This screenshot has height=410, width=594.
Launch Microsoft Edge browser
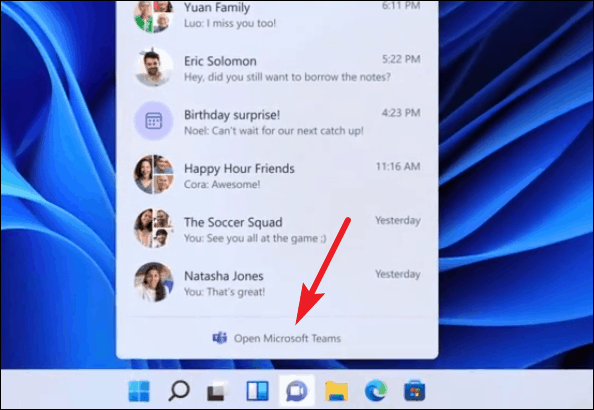376,391
